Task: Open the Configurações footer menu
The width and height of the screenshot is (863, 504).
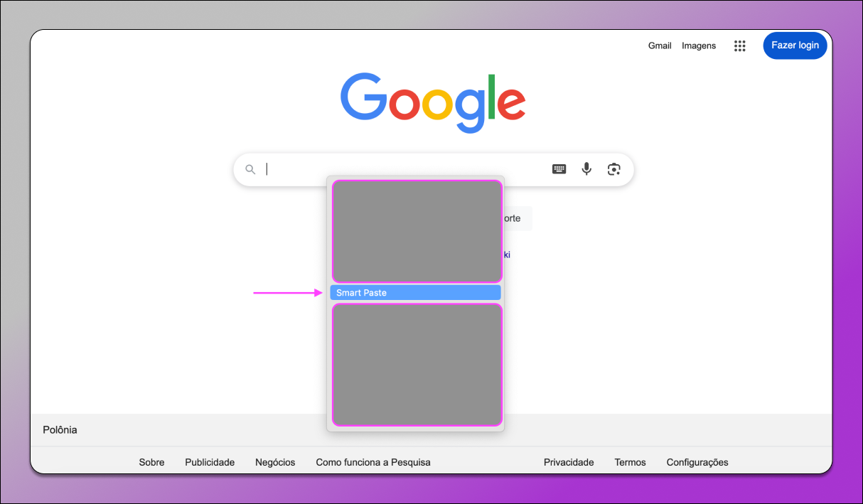Action: click(x=697, y=462)
